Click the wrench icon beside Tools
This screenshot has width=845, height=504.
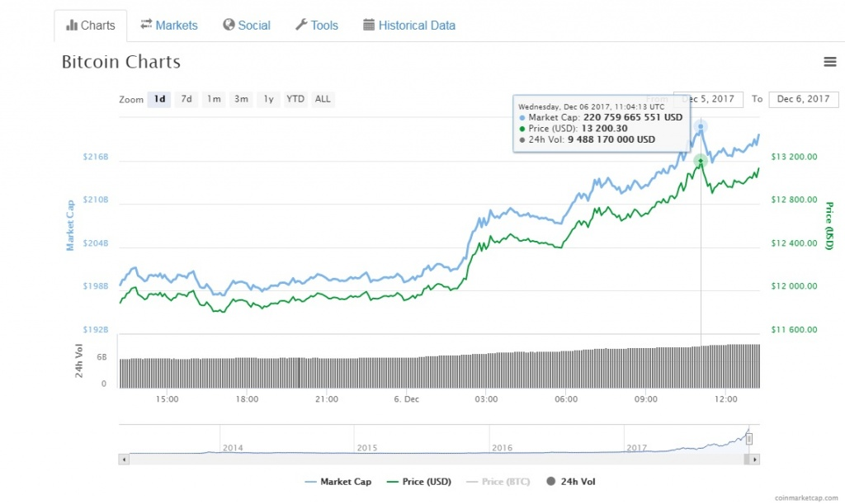tap(301, 25)
